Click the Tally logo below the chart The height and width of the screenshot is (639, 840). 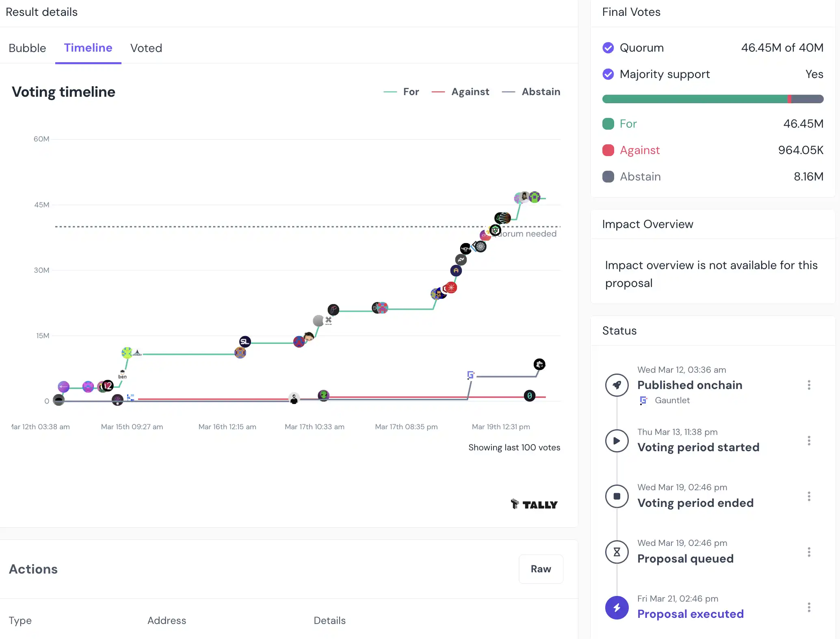534,504
